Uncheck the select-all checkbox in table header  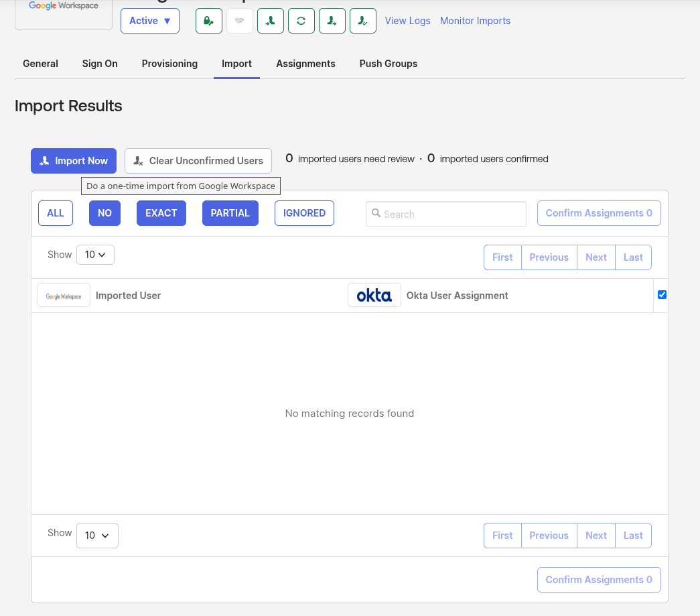(662, 295)
